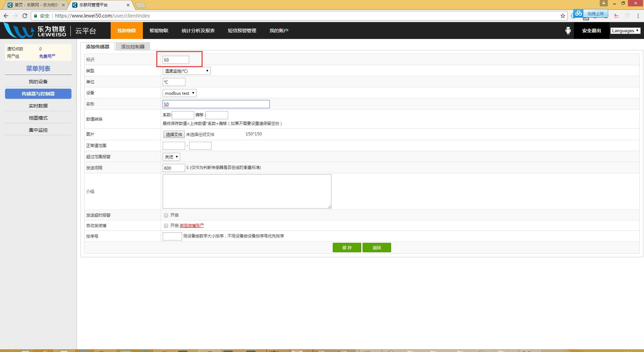Open a new browser tab
The image size is (644, 352).
tap(141, 5)
